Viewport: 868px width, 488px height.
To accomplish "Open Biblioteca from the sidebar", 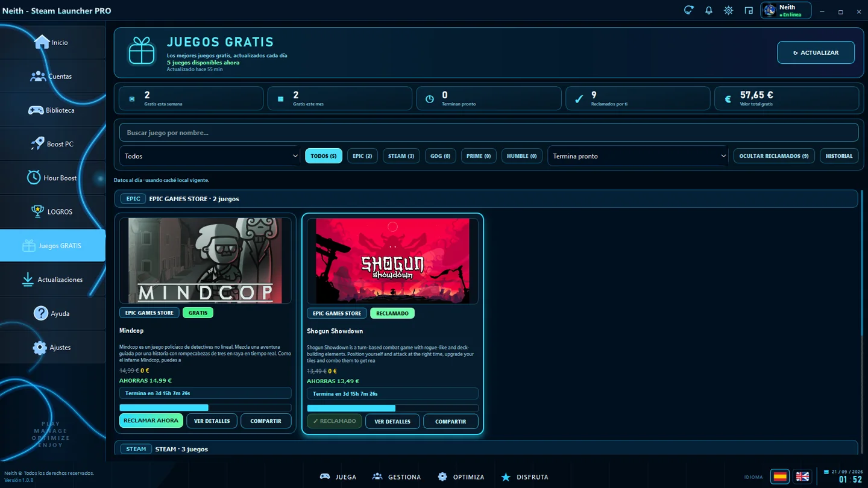I will coord(52,110).
